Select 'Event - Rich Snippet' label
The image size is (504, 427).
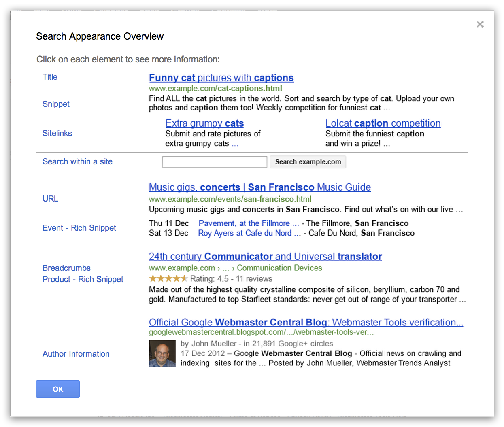click(x=79, y=228)
